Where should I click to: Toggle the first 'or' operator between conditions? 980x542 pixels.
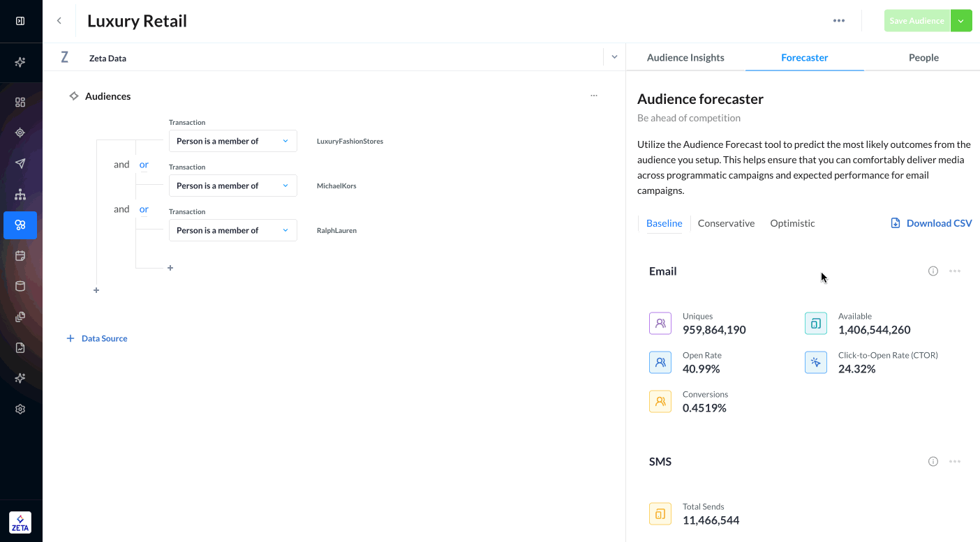[x=144, y=165]
